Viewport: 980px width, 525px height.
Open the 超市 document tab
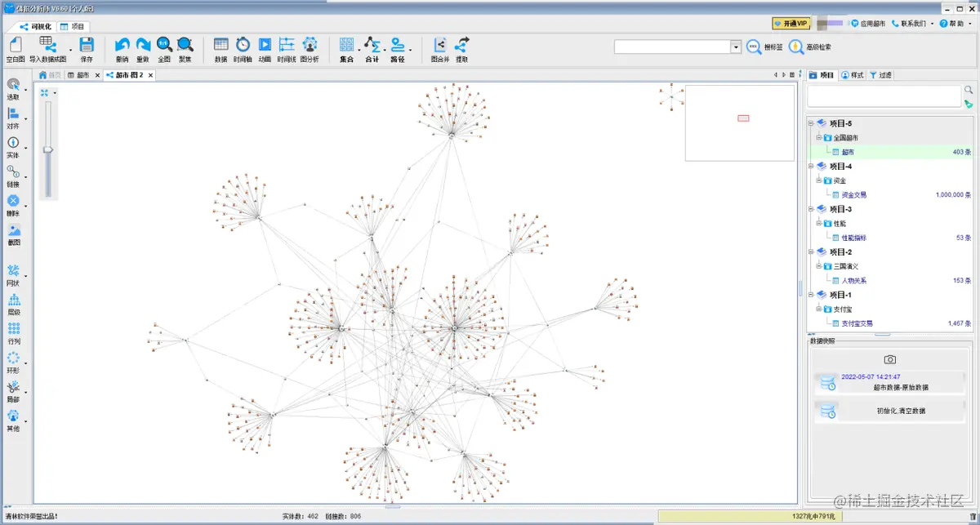click(79, 75)
